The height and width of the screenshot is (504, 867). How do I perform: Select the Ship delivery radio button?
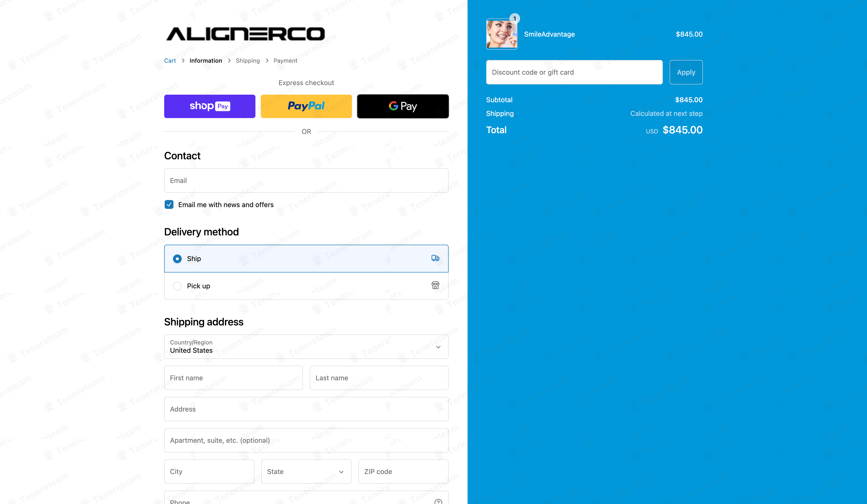177,259
